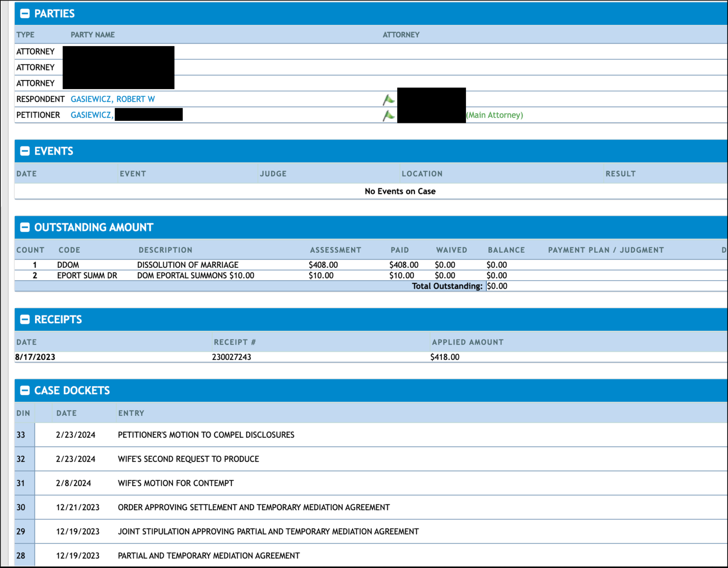Collapse the EVENTS section
Screen dimensions: 728x568
pyautogui.click(x=25, y=151)
